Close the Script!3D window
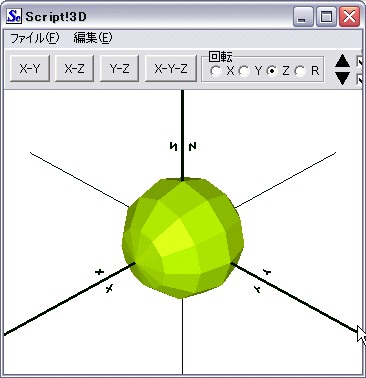Image resolution: width=366 pixels, height=378 pixels. tap(349, 16)
